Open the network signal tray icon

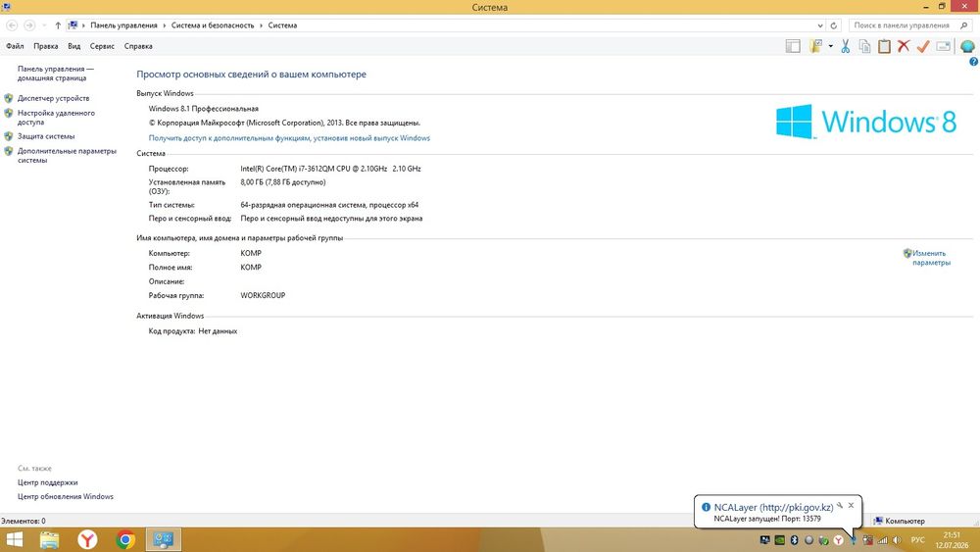[883, 540]
